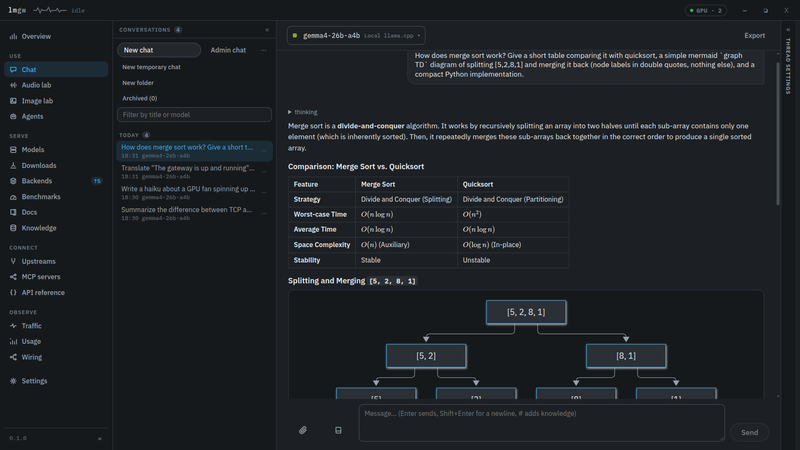Click the Backends count badge 15
Image resolution: width=800 pixels, height=450 pixels.
[97, 181]
